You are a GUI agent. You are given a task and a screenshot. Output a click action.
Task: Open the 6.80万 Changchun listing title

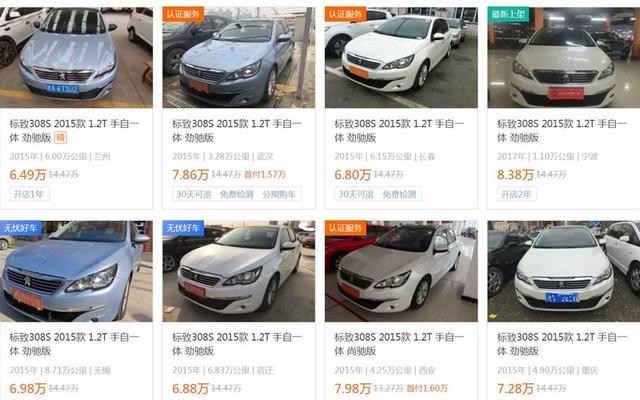click(x=399, y=131)
